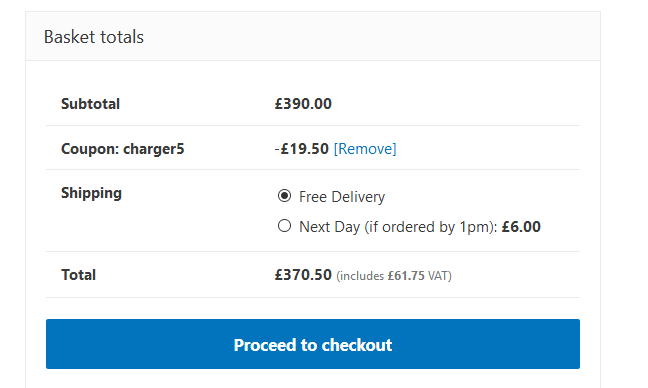Click the -£19.50 discount amount
Screen dimensions: 648x388
point(302,149)
